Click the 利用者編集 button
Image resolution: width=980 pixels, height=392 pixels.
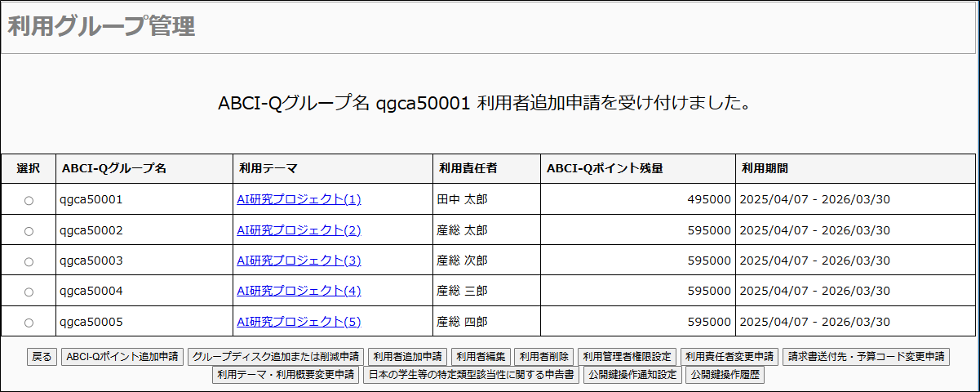481,357
